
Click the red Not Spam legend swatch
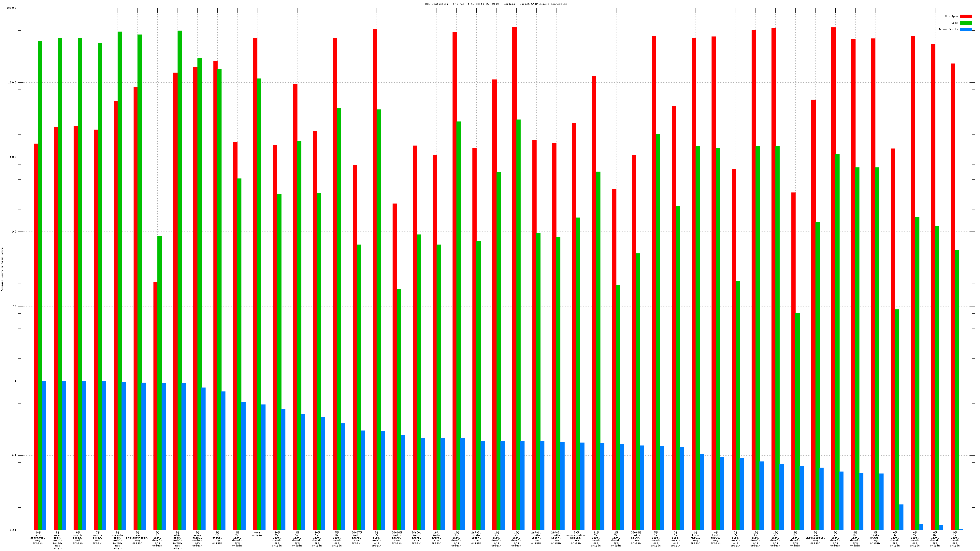pyautogui.click(x=966, y=16)
